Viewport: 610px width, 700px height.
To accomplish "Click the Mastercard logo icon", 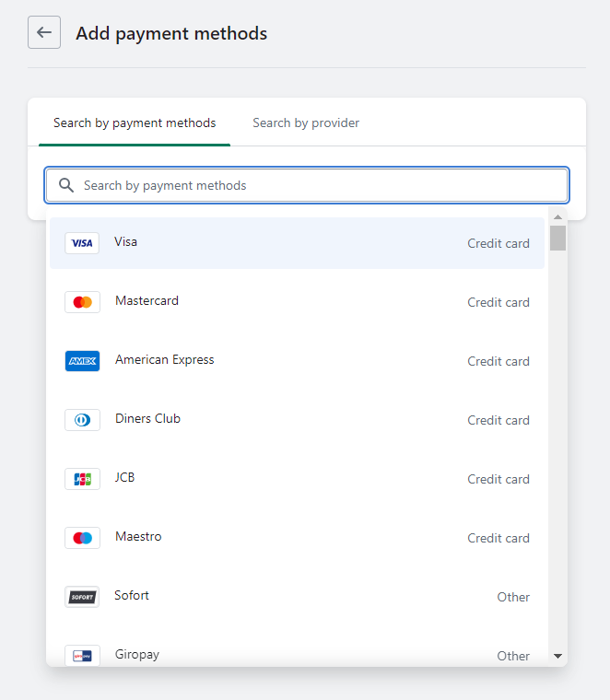I will (82, 302).
